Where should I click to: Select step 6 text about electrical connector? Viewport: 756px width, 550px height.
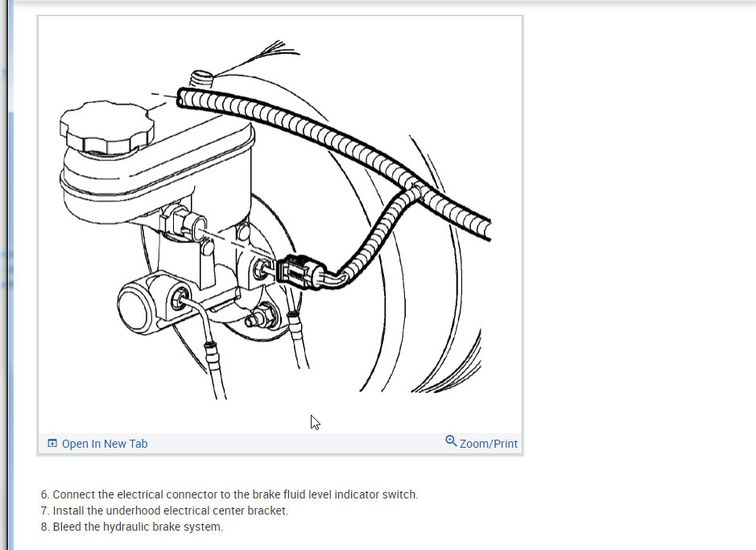click(x=229, y=494)
